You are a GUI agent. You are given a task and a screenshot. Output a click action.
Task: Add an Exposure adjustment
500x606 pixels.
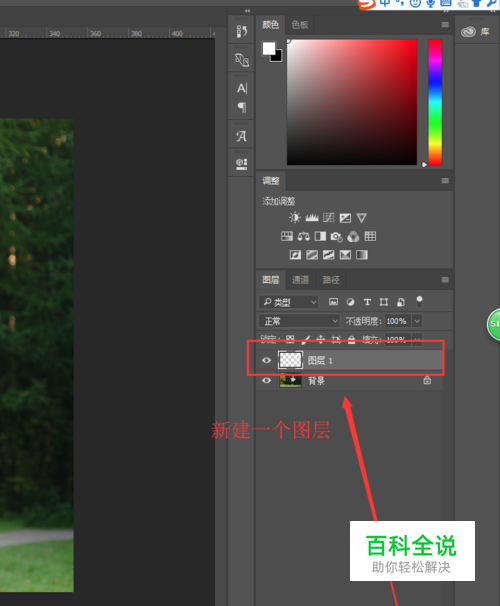[345, 218]
